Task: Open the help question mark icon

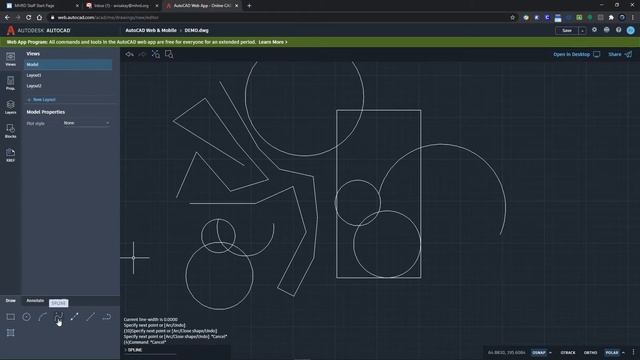Action: tap(618, 30)
